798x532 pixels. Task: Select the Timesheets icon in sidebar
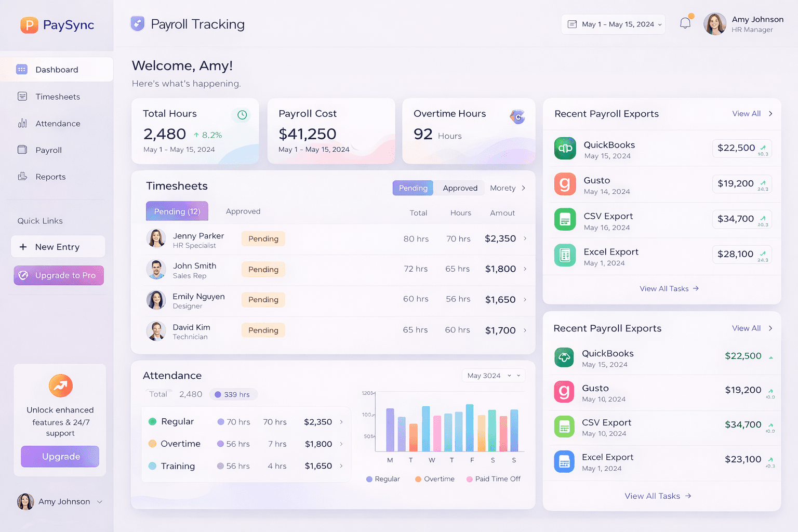pos(22,96)
